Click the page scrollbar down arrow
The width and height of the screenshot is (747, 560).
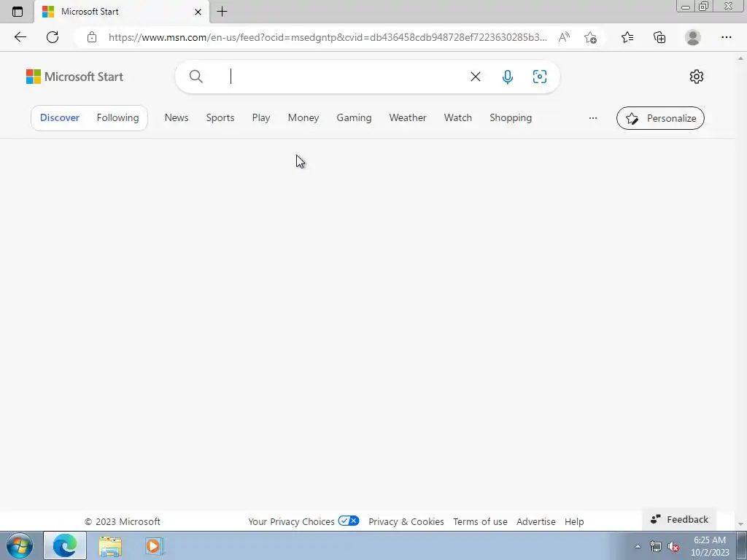coord(740,524)
